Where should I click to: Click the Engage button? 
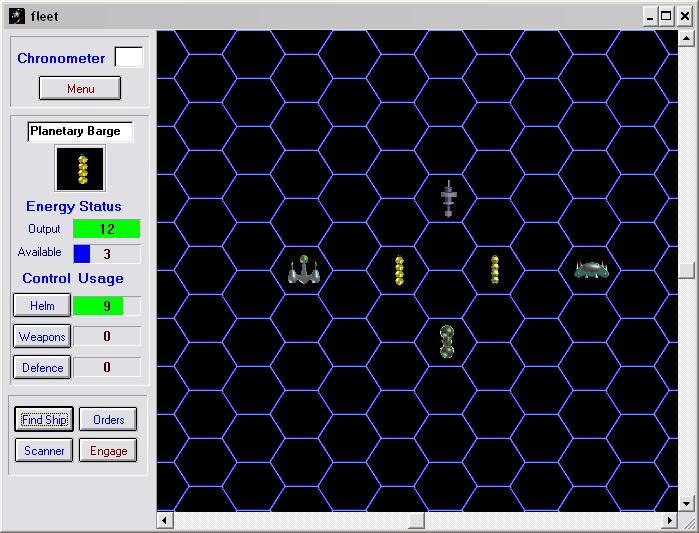[108, 450]
